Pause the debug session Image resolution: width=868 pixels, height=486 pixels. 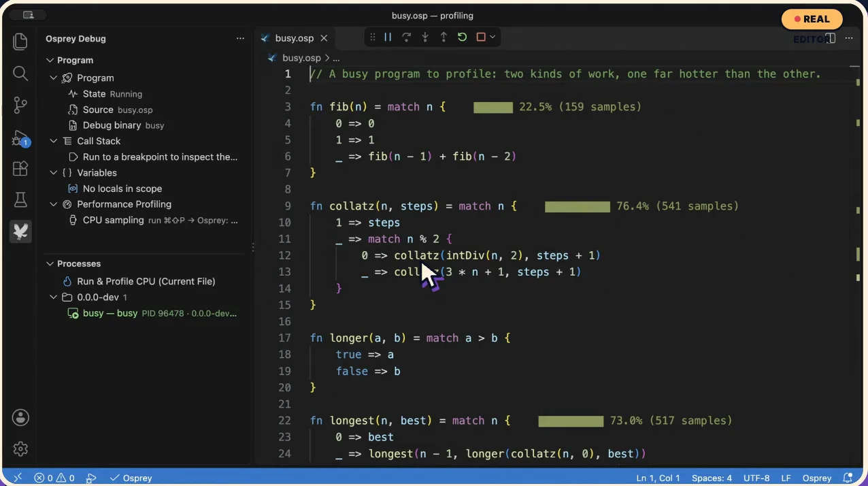[388, 37]
